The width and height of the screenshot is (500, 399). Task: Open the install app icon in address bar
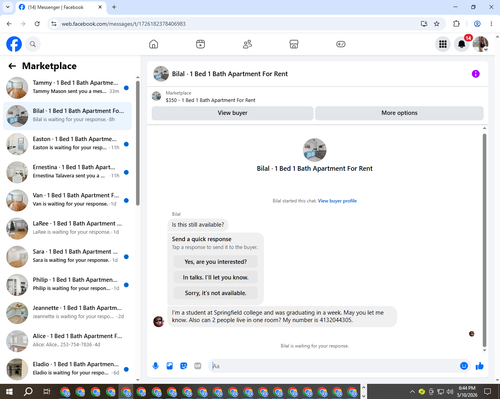pos(424,24)
